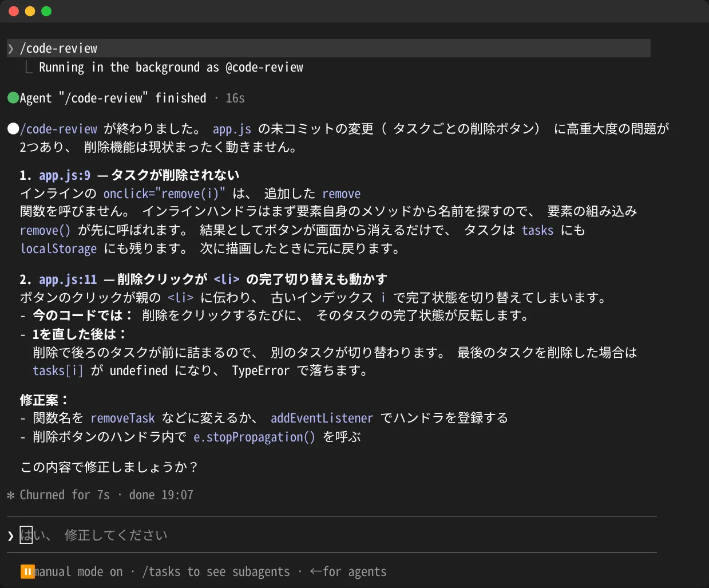Screen dimensions: 709x588
Task: Click the tasks[i] code snippet
Action: 58,371
